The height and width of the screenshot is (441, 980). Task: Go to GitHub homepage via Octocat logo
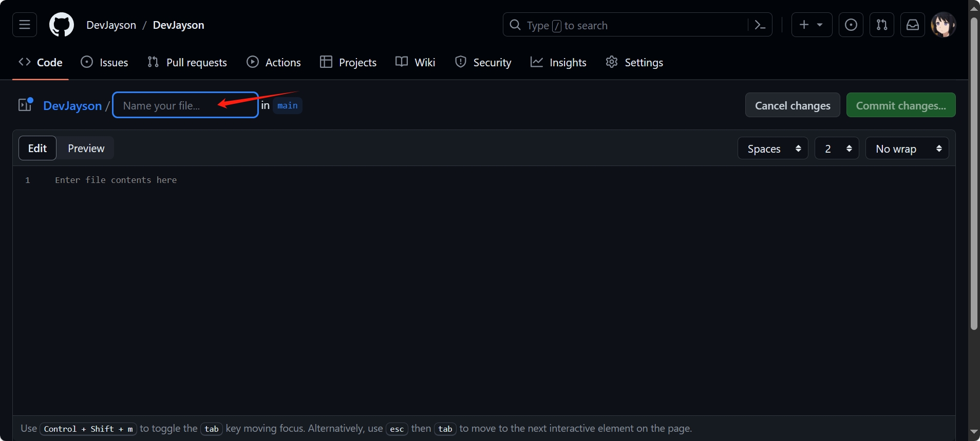(62, 25)
